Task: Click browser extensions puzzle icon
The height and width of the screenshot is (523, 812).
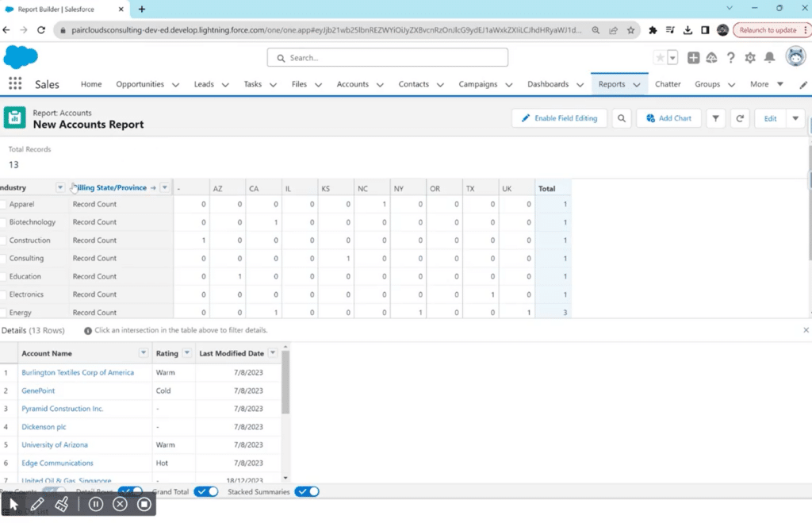Action: [x=653, y=30]
